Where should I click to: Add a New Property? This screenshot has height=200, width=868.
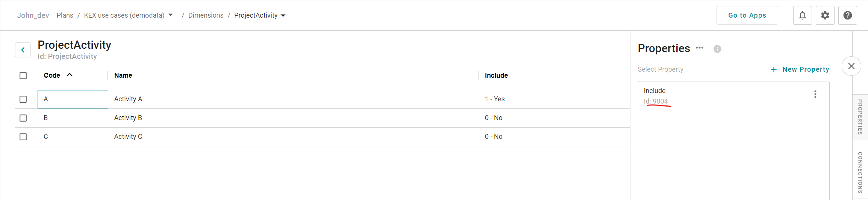pos(800,69)
